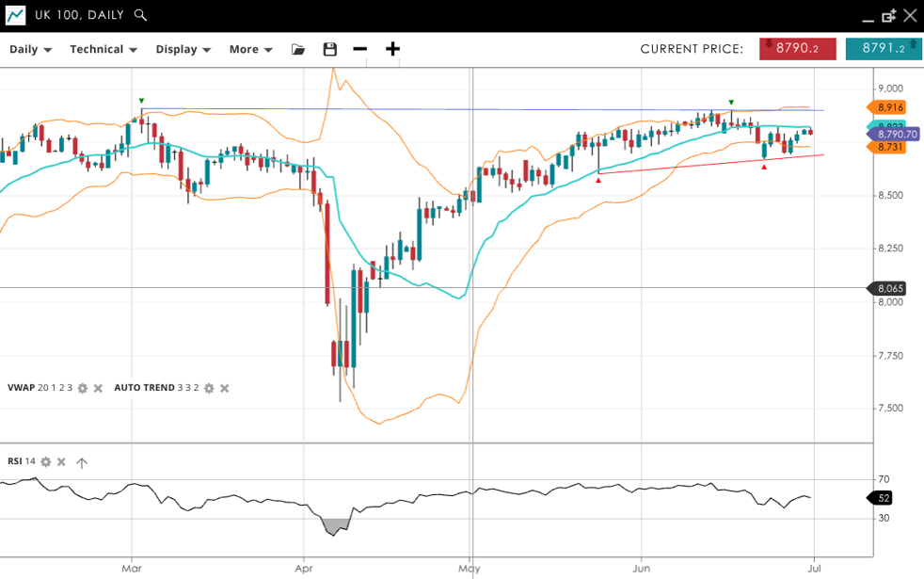Click the symbol search magnifier icon
Viewport: 924px width, 579px height.
pos(140,15)
